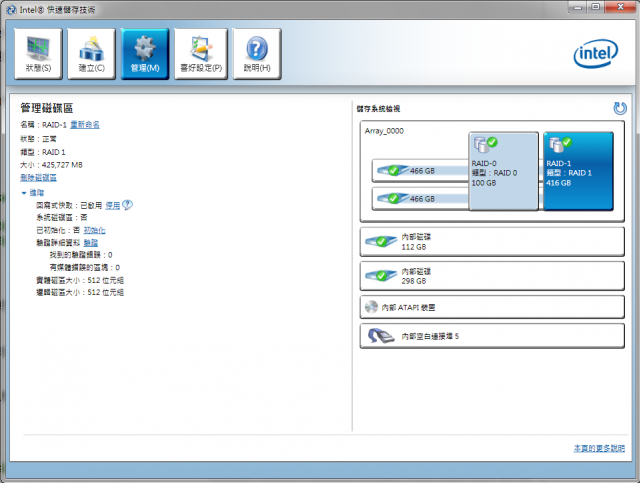Image resolution: width=640 pixels, height=483 pixels.
Task: Click the 驗證 verify link
Action: click(x=91, y=243)
